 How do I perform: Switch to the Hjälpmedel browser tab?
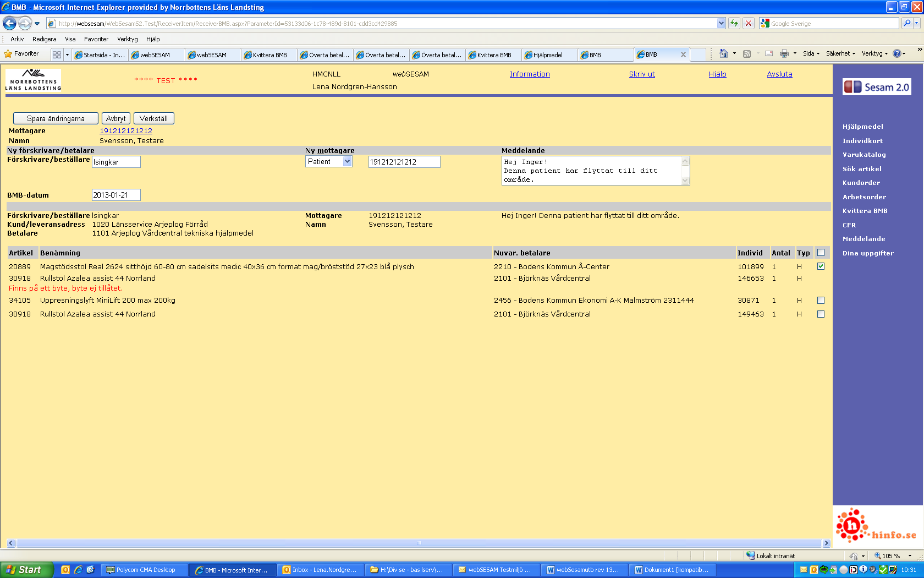coord(549,54)
